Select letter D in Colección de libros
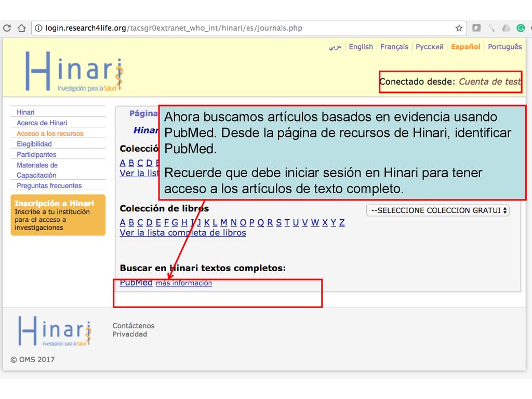Image resolution: width=532 pixels, height=399 pixels. tap(149, 222)
